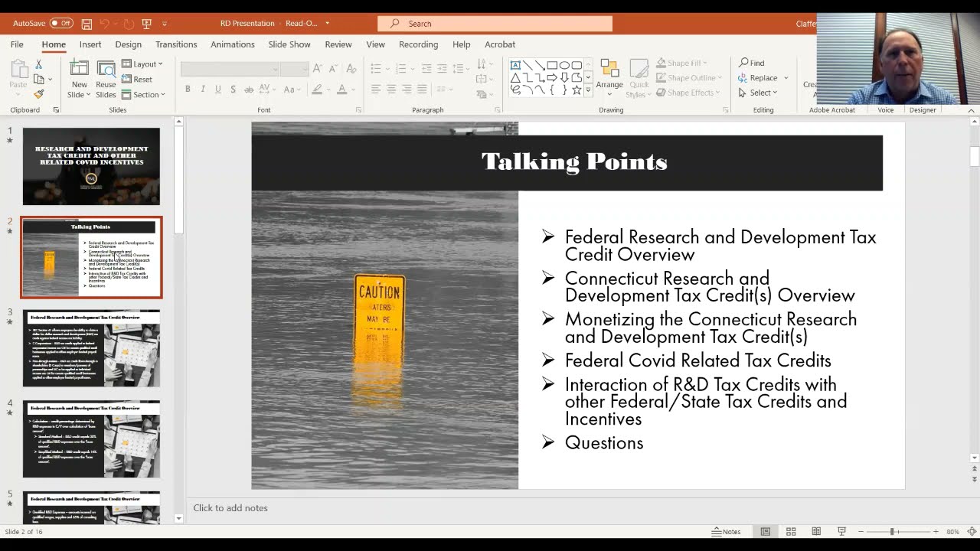
Task: Click the Save icon in title bar
Action: 87,24
